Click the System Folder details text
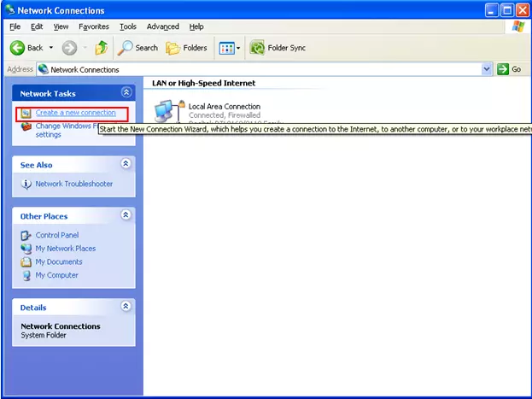This screenshot has height=399, width=532. 44,335
